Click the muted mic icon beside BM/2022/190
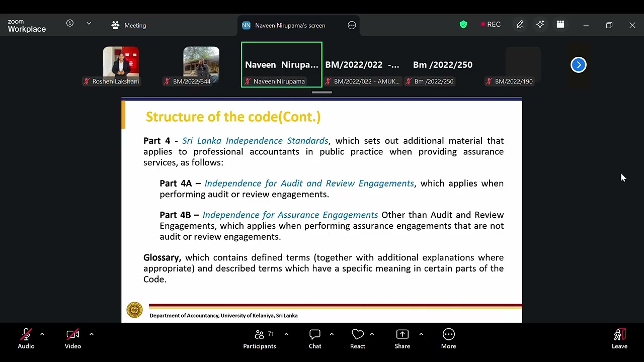The image size is (644, 362). pyautogui.click(x=489, y=81)
